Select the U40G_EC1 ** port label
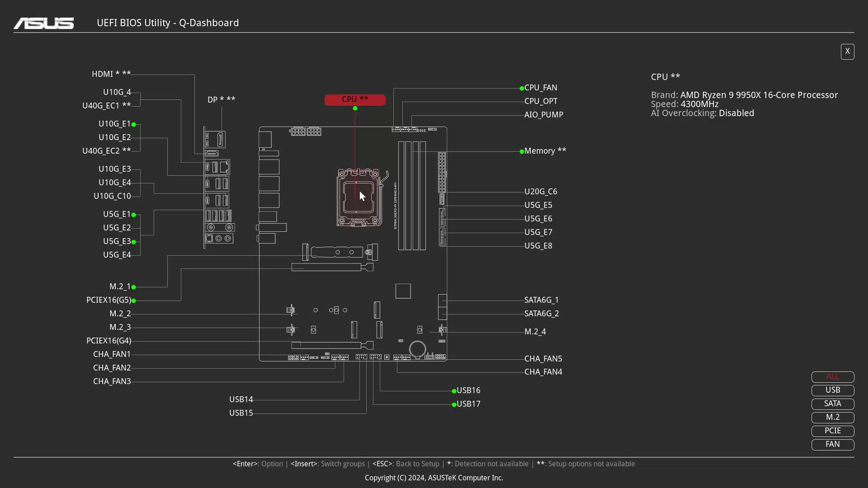Viewport: 868px width, 488px height. click(107, 106)
